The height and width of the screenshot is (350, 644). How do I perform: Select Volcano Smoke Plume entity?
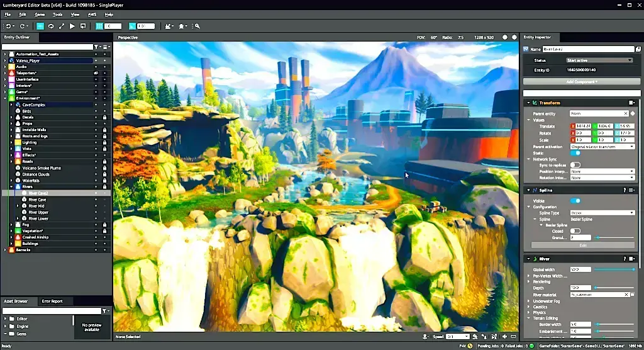42,168
